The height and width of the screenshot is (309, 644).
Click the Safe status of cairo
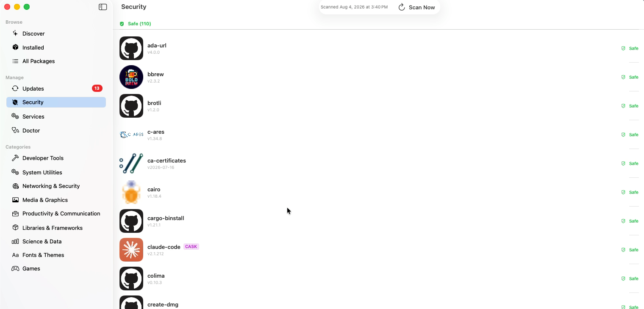tap(630, 192)
